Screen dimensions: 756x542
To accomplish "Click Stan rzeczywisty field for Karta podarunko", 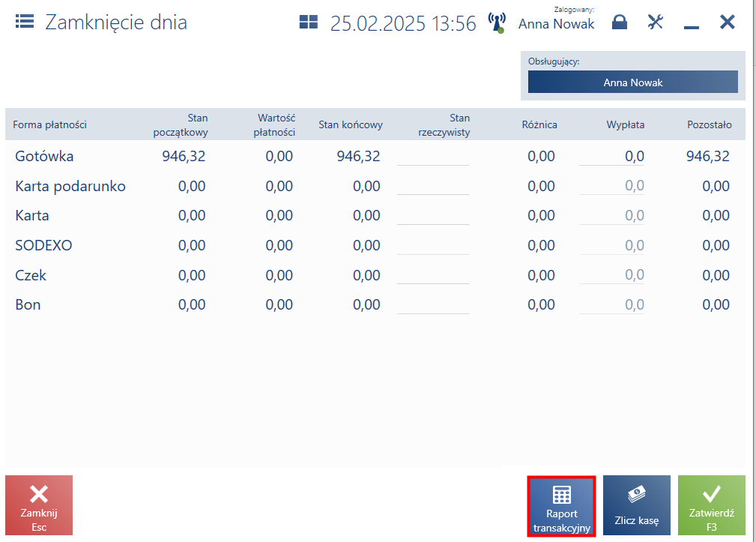I will tap(433, 186).
